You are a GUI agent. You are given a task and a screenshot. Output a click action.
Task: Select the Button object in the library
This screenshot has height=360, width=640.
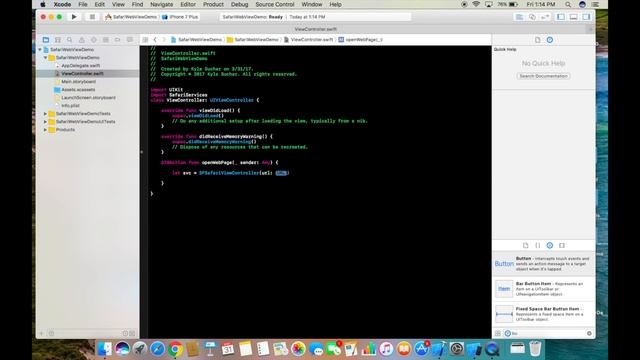[543, 264]
